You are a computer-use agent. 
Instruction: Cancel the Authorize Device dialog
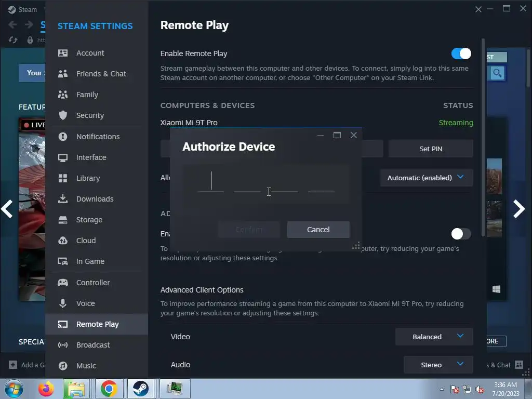click(318, 230)
